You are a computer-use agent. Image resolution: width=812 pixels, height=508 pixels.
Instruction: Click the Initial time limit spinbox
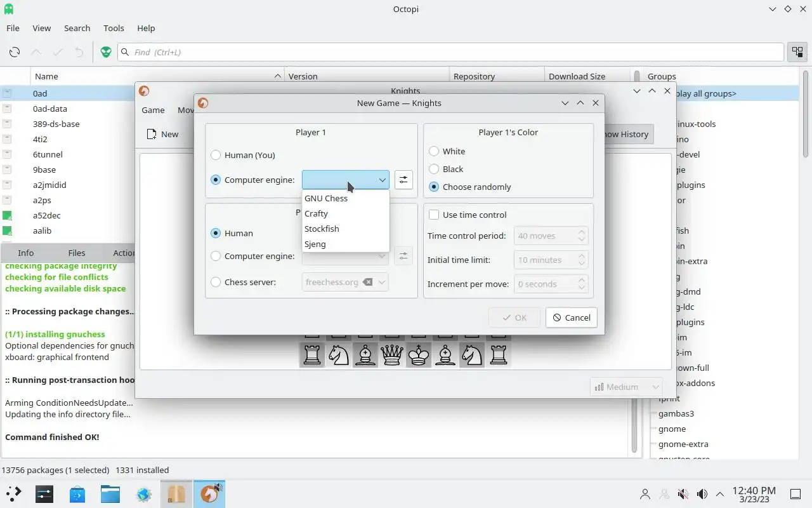point(551,260)
